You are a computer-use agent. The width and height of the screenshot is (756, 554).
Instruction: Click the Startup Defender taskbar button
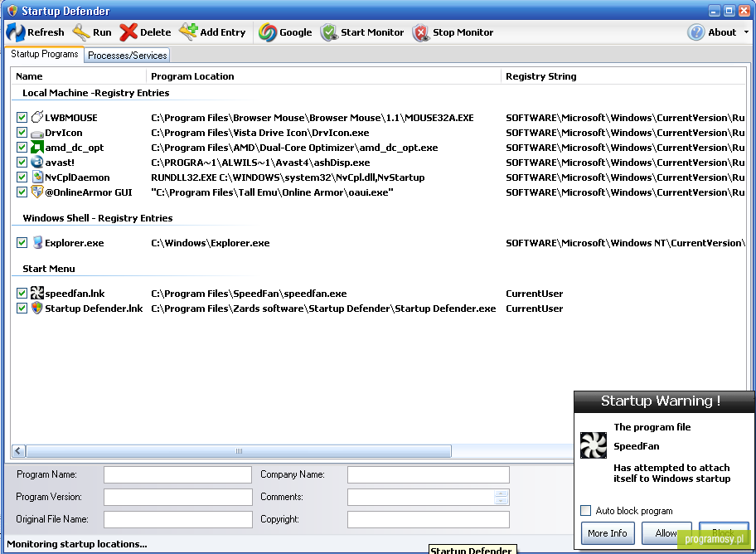[x=472, y=550]
